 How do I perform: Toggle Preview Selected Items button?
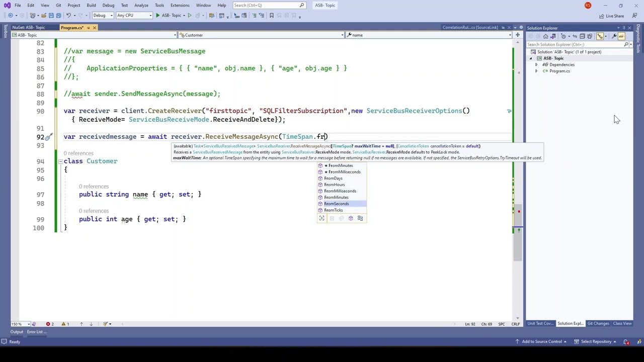click(621, 36)
